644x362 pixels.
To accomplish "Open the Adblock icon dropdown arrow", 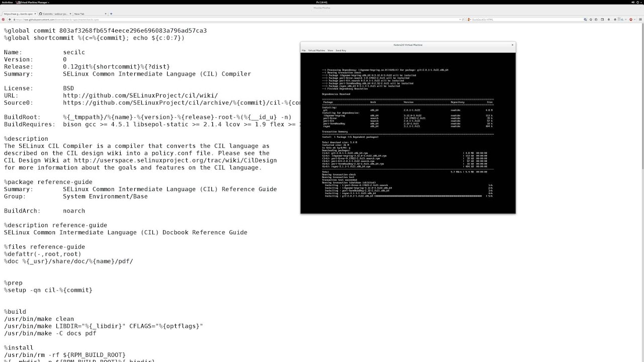I will [x=634, y=20].
